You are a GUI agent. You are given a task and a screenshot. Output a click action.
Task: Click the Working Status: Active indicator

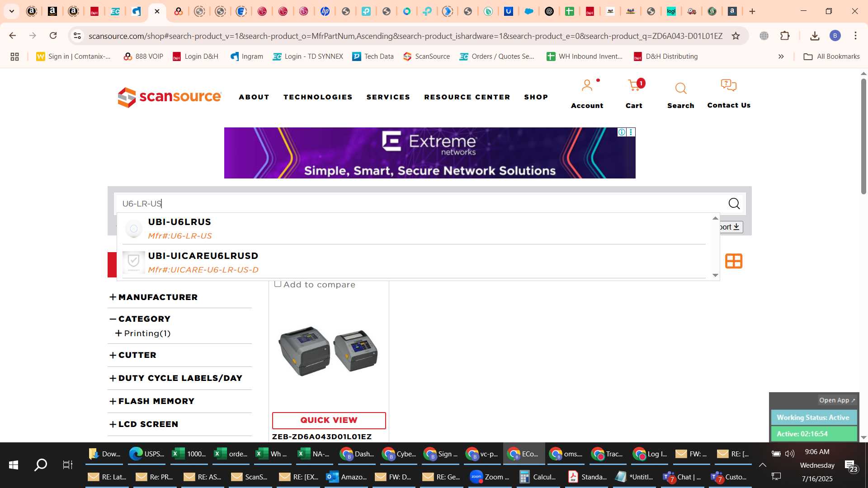click(813, 418)
